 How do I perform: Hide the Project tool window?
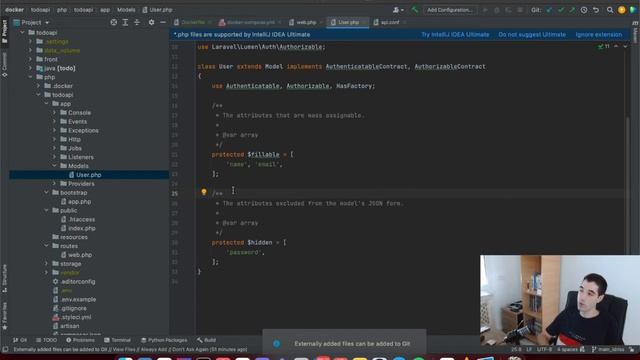coord(163,22)
